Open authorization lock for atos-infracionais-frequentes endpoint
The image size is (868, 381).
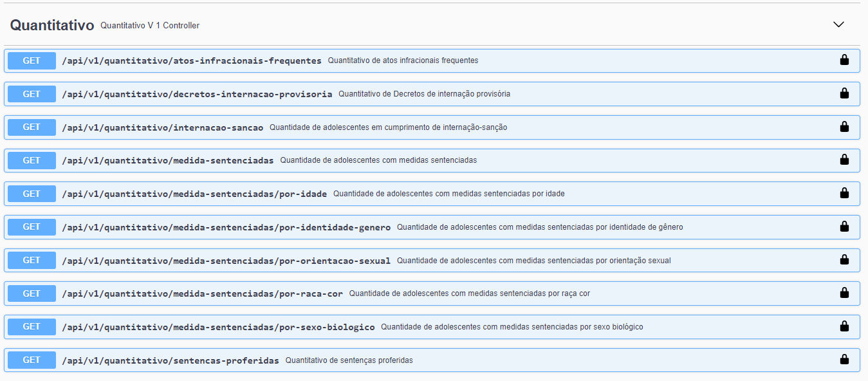[844, 60]
